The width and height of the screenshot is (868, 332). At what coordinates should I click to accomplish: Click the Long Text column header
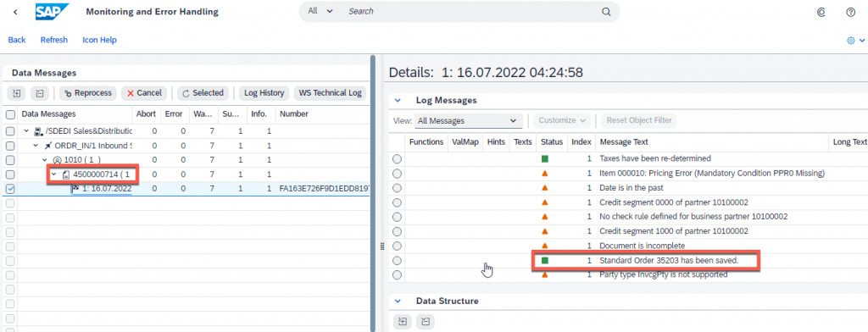849,142
